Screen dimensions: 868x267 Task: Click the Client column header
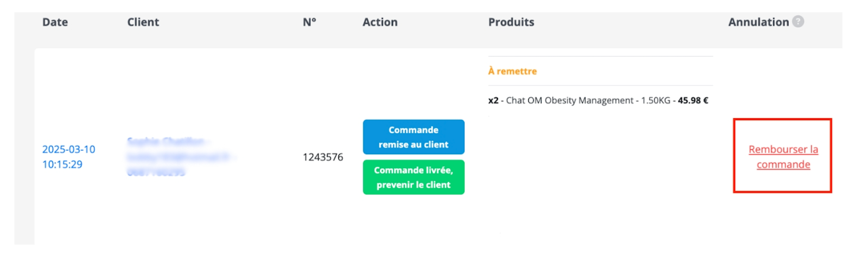tap(143, 22)
